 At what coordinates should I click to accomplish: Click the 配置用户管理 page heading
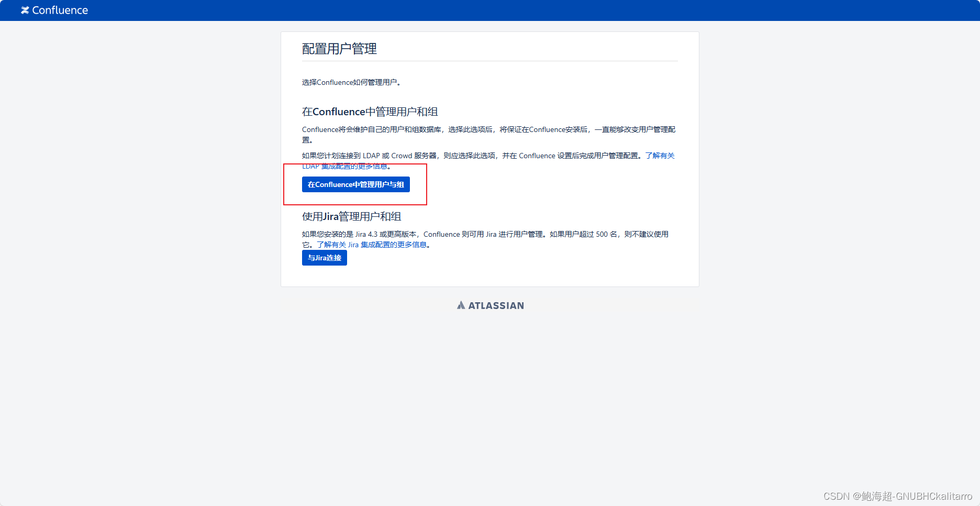coord(339,49)
